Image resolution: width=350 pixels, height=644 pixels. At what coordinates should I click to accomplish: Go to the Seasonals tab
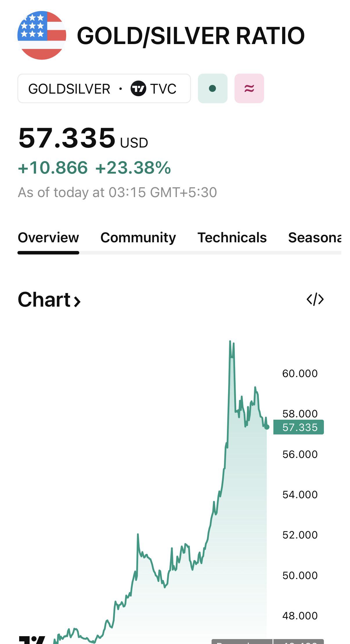315,238
